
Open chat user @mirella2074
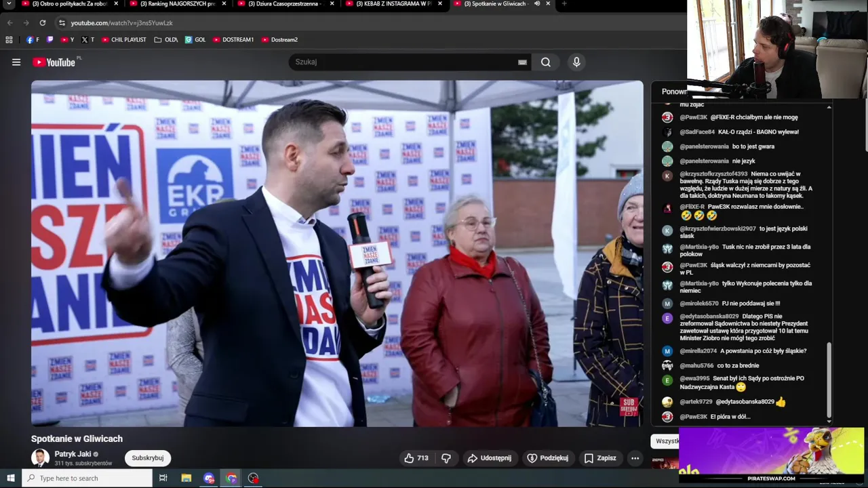[698, 351]
